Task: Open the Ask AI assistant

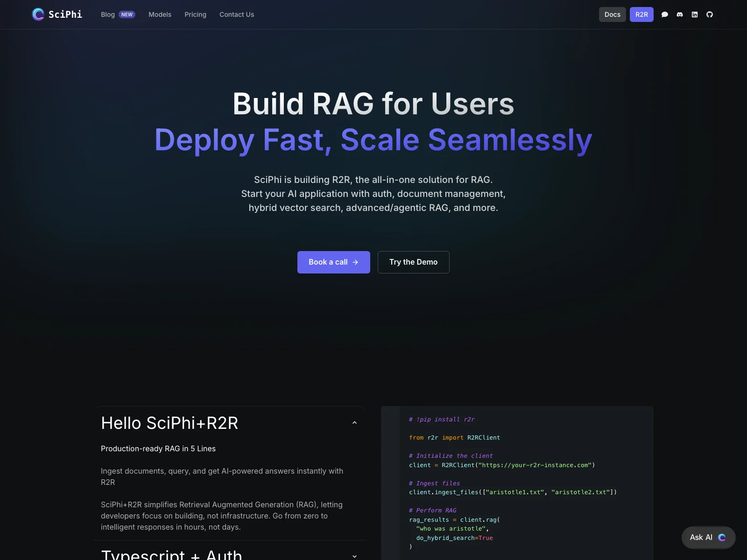Action: tap(708, 538)
